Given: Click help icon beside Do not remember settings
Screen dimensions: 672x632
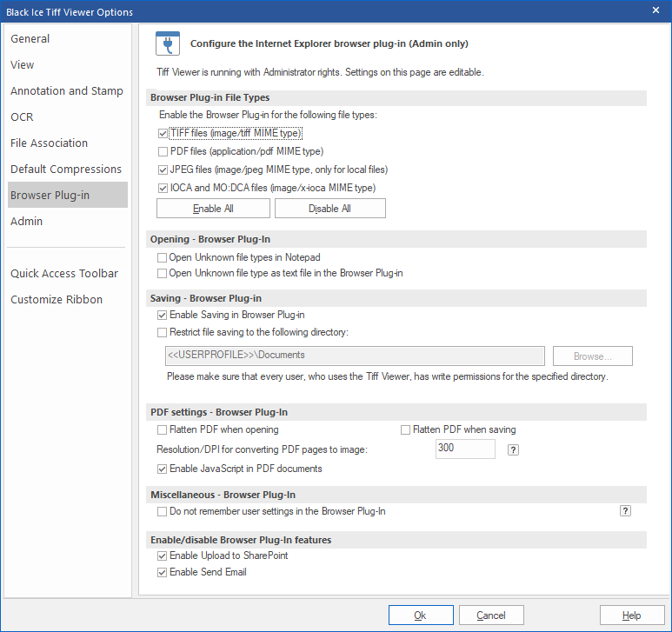Looking at the screenshot, I should [x=625, y=511].
